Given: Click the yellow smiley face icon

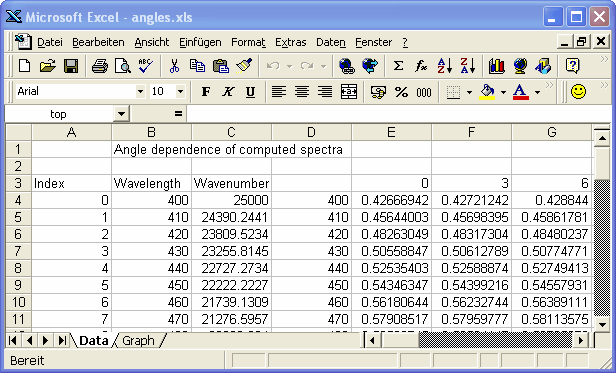Looking at the screenshot, I should (578, 92).
